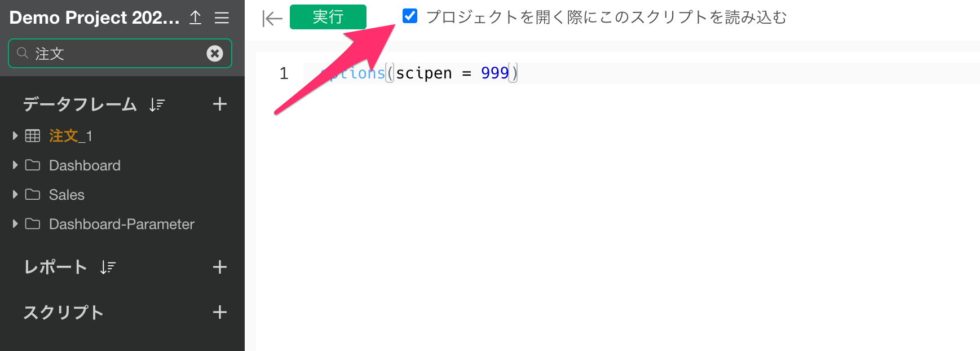Viewport: 980px width, 351px height.
Task: Clear the search field text
Action: (x=215, y=53)
